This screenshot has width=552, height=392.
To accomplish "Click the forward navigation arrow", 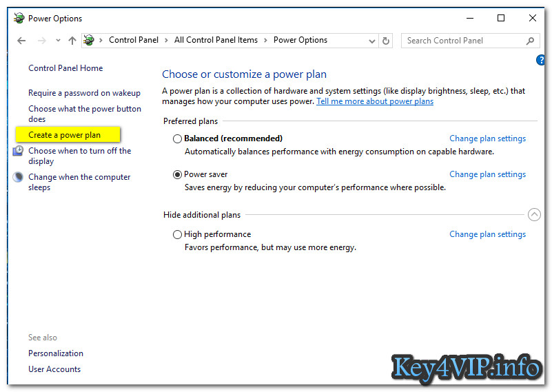I will pos(41,41).
